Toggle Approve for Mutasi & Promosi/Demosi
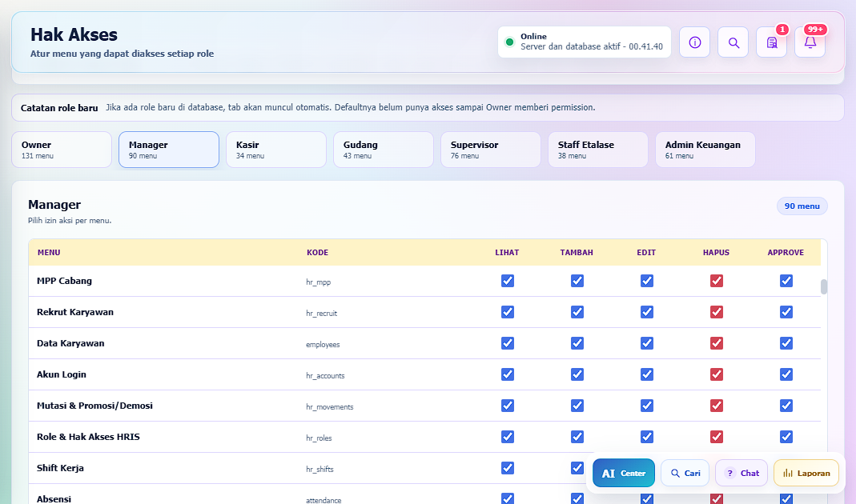856x504 pixels. coord(786,406)
